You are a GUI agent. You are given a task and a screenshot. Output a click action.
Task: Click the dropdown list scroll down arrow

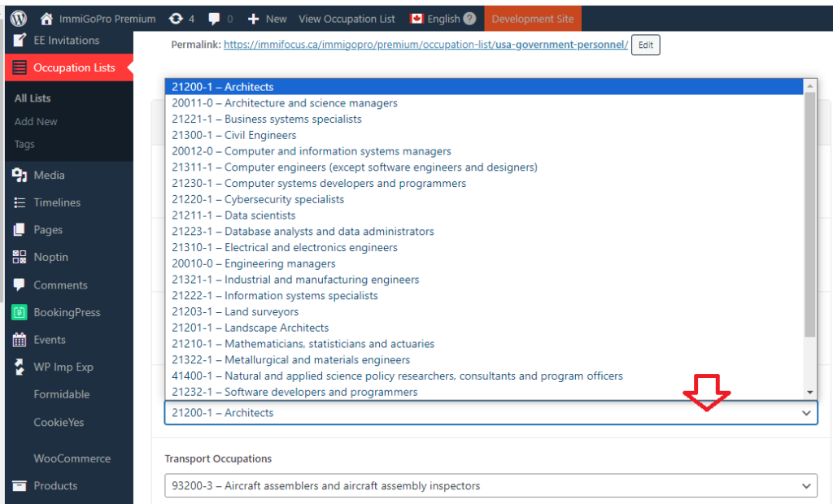[809, 392]
